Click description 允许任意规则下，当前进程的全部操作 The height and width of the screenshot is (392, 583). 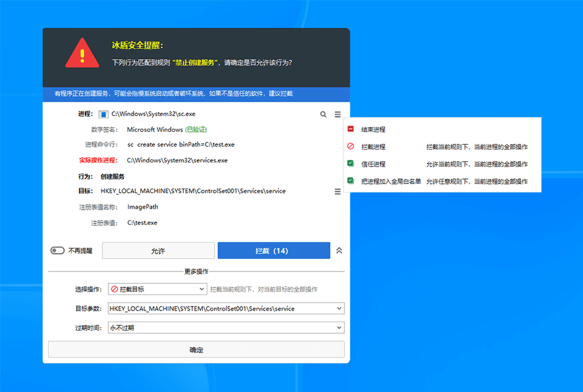(x=477, y=181)
